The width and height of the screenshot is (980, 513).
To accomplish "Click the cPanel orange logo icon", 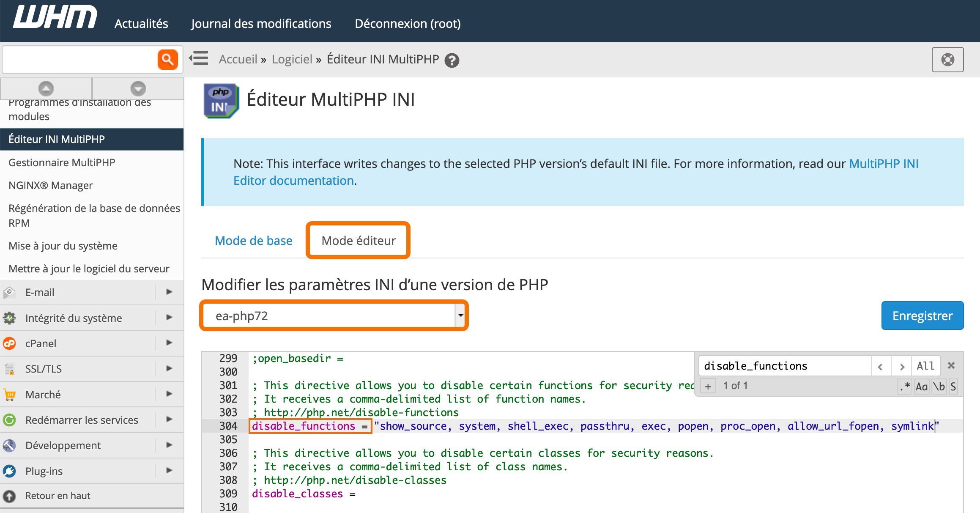I will (x=9, y=343).
